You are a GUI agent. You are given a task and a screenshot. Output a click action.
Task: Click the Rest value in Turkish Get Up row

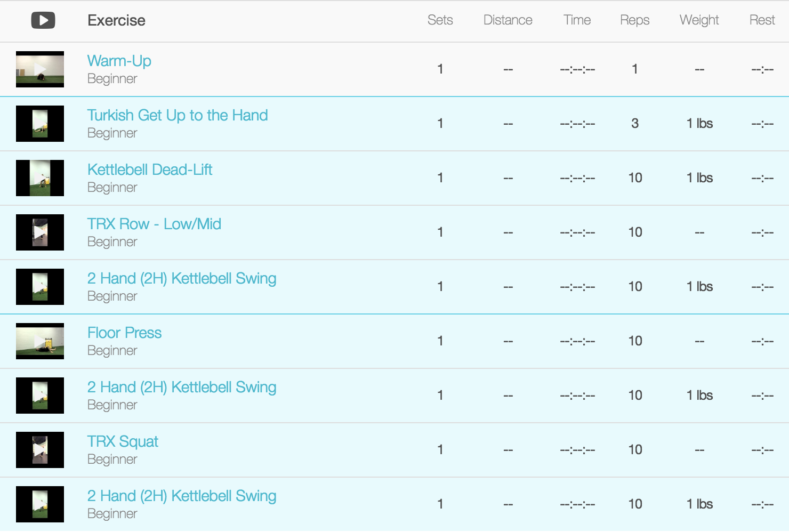point(762,124)
